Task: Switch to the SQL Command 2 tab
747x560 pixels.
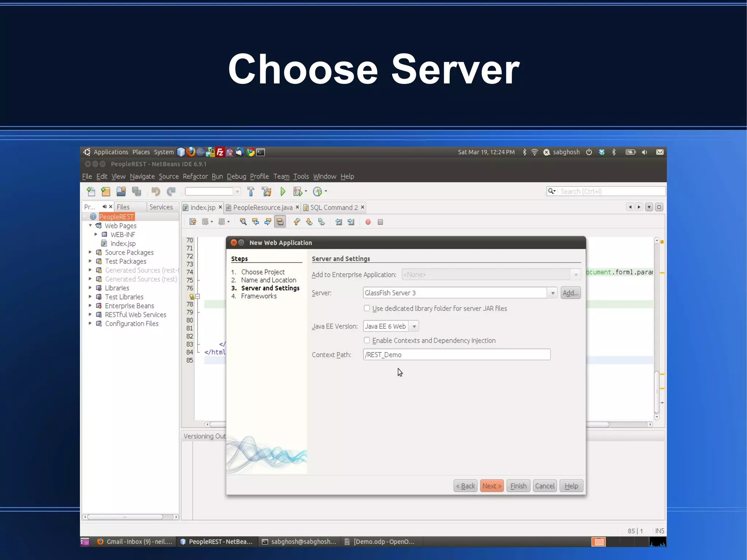Action: point(334,207)
